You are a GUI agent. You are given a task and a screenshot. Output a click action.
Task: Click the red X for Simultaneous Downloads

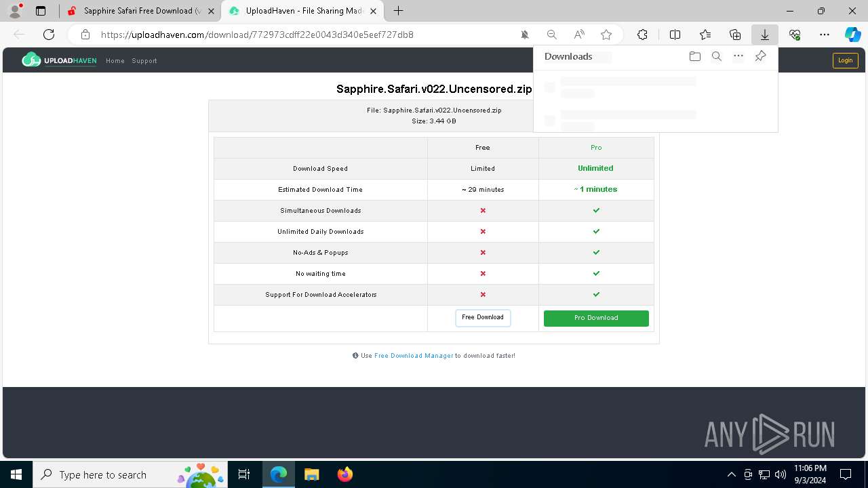(x=483, y=211)
